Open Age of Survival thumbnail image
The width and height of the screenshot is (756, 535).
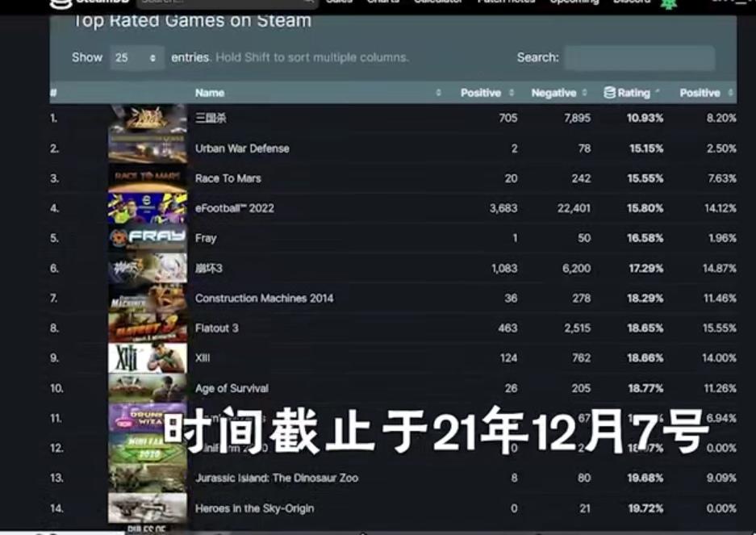click(x=148, y=388)
